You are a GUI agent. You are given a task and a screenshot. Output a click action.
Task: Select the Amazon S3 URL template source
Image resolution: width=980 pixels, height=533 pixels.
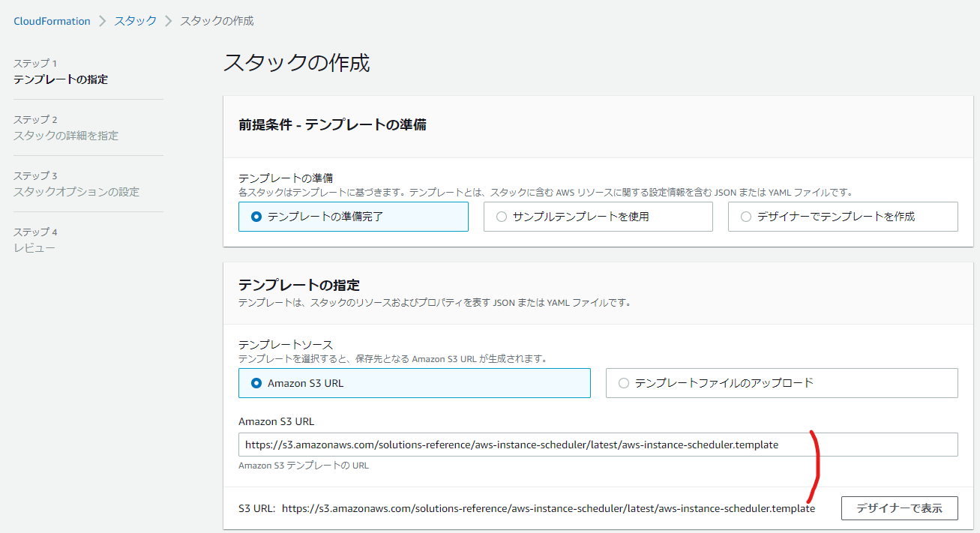(415, 383)
